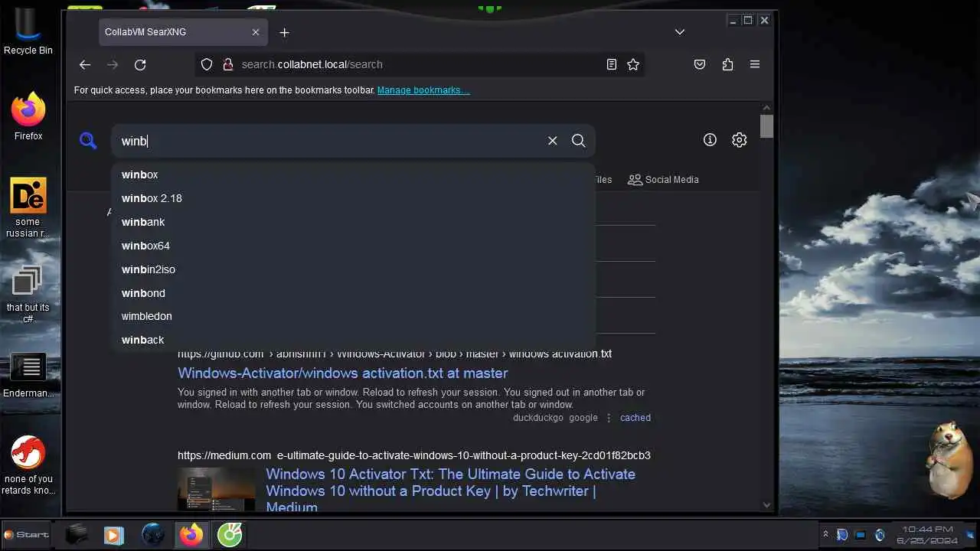Choose the winbin2iso suggestion
This screenshot has height=551, width=980.
pyautogui.click(x=353, y=269)
